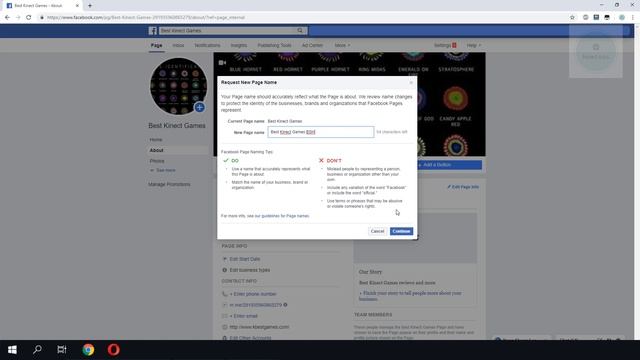This screenshot has height=360, width=640.
Task: Click the address bar URL
Action: (x=146, y=18)
